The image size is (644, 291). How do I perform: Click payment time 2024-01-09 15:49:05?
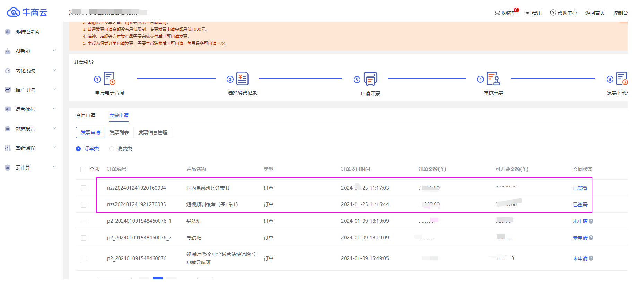click(x=365, y=258)
